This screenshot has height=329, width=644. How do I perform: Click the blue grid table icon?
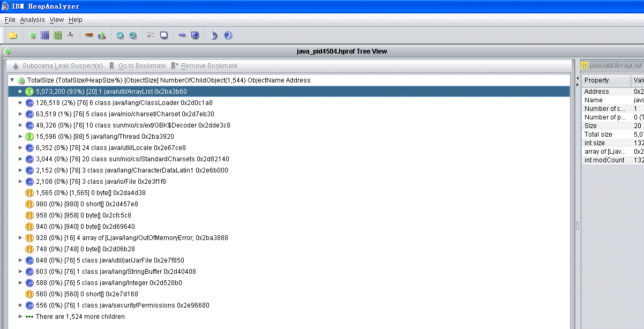coord(45,35)
